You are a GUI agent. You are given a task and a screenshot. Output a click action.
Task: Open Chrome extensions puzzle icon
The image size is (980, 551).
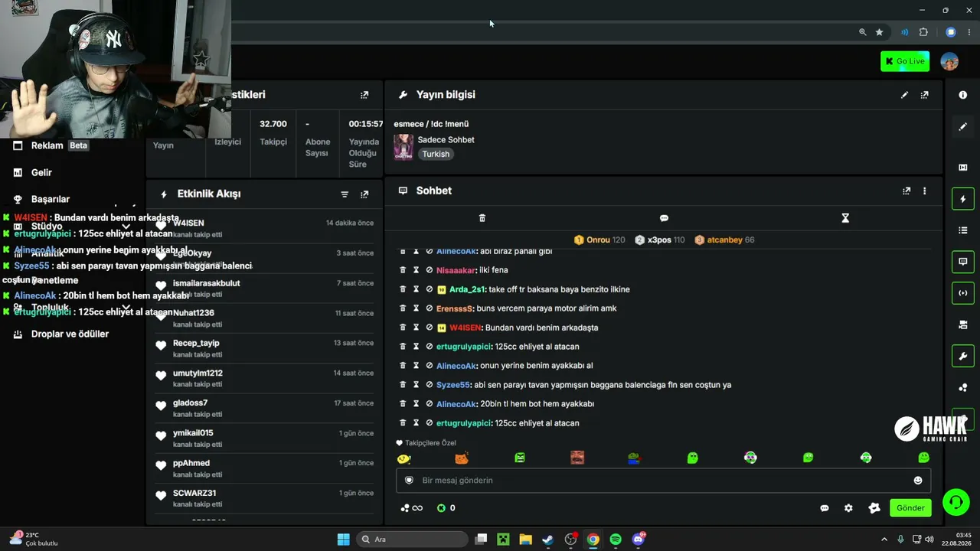click(x=923, y=32)
